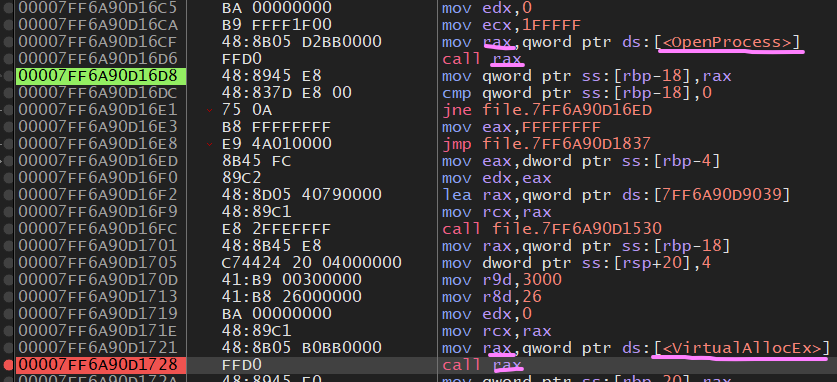Click bytes 48:8B05 B0BB0000
Screen dimensions: 837x382
[301, 348]
